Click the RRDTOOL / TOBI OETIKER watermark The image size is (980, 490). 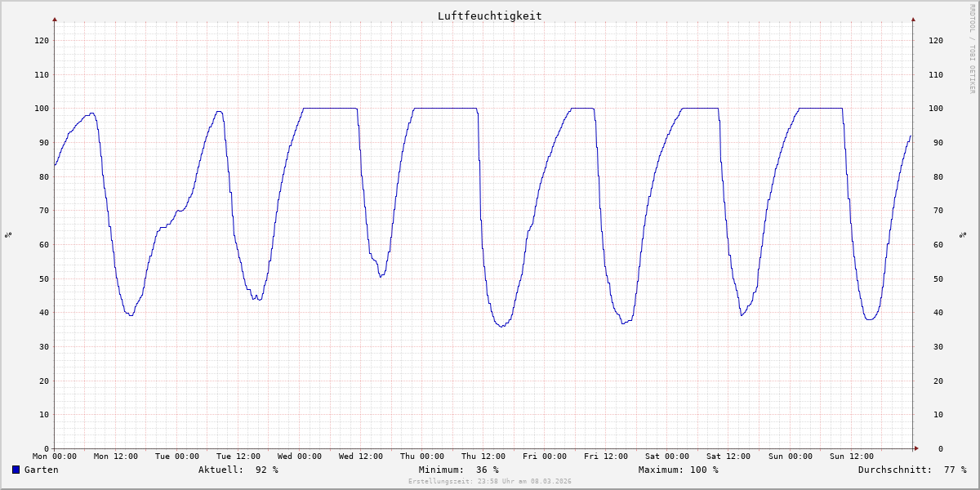pyautogui.click(x=972, y=49)
